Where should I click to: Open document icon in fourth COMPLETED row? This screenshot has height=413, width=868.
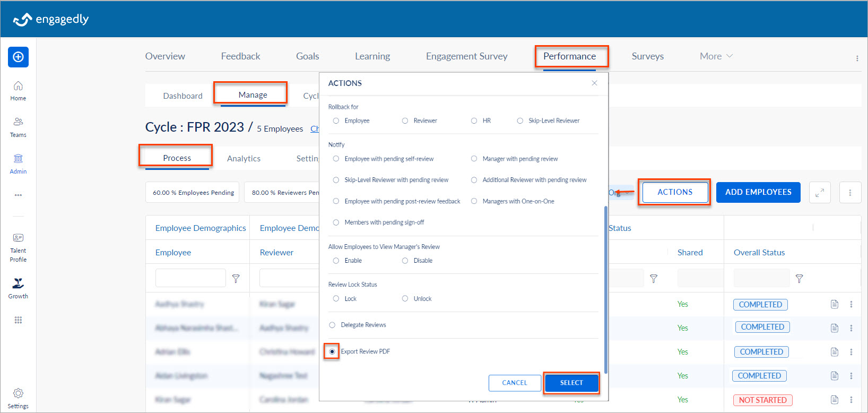(835, 376)
